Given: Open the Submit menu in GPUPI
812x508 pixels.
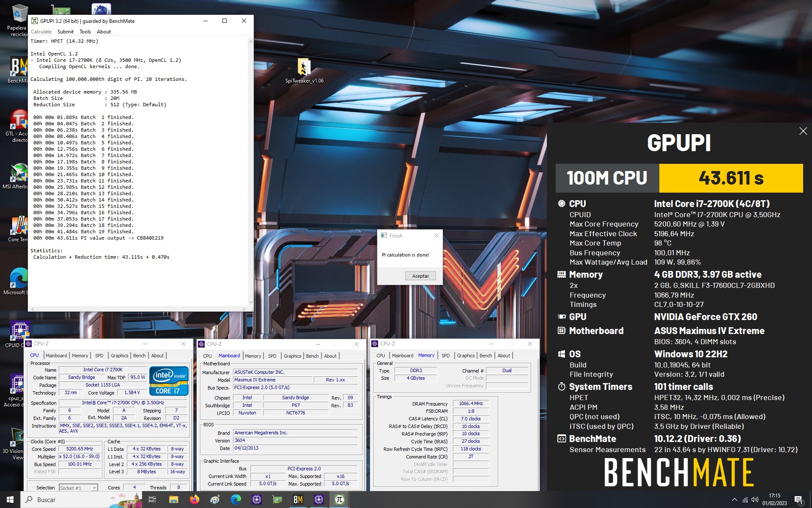Looking at the screenshot, I should [66, 32].
